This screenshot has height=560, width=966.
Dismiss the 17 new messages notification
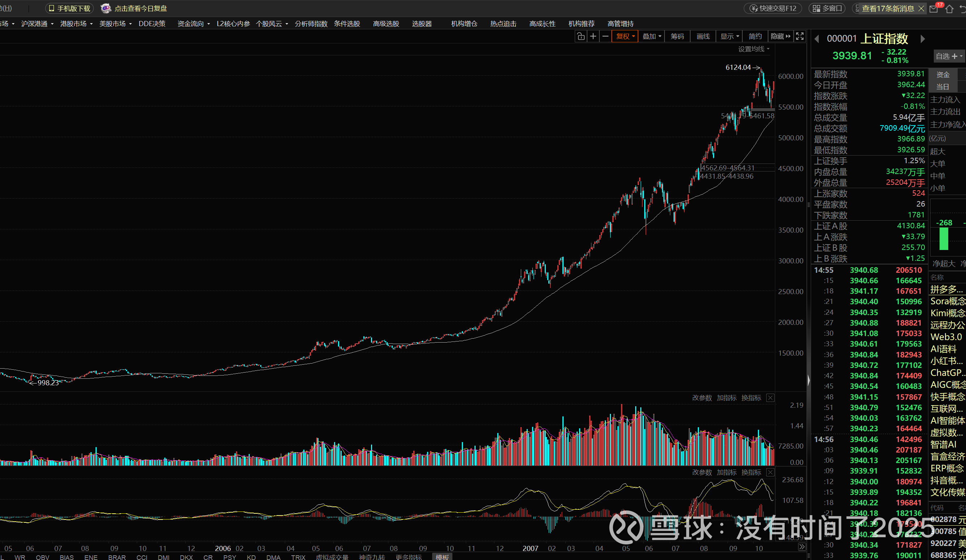(x=921, y=8)
